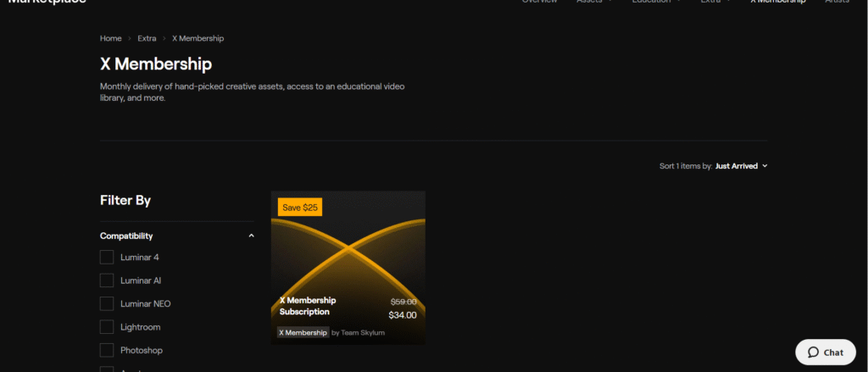Toggle the Lightroom compatibility checkbox
Screen dimensions: 868x372
pos(107,327)
